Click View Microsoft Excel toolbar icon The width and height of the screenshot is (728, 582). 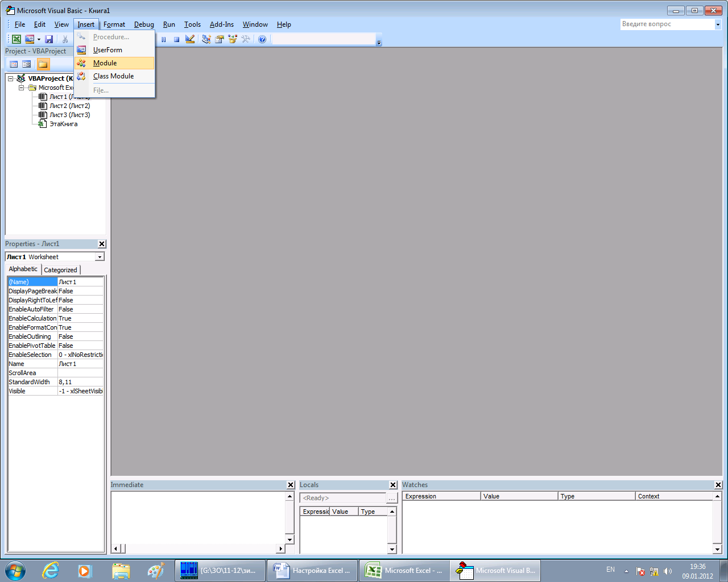(x=16, y=39)
